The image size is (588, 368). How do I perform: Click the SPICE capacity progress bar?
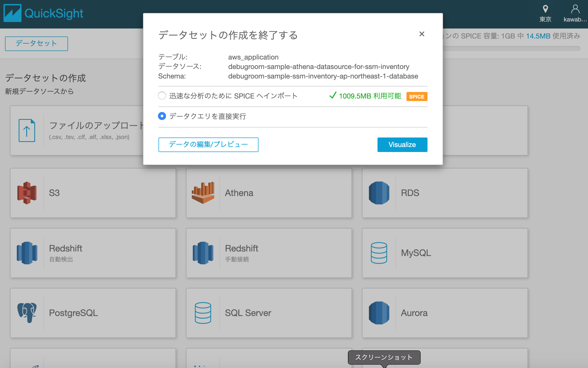pos(511,48)
